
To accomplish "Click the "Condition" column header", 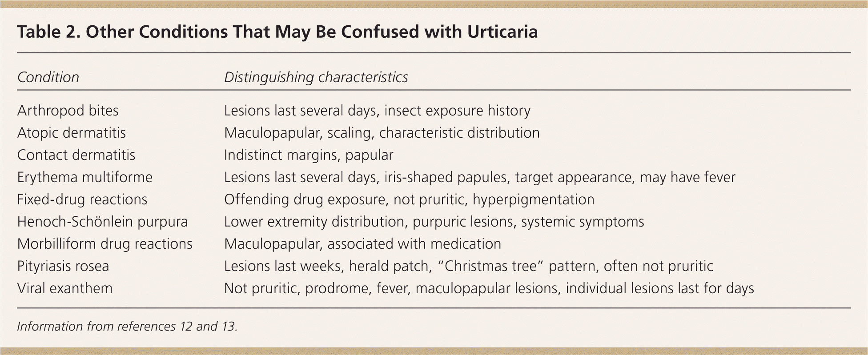I will point(48,77).
